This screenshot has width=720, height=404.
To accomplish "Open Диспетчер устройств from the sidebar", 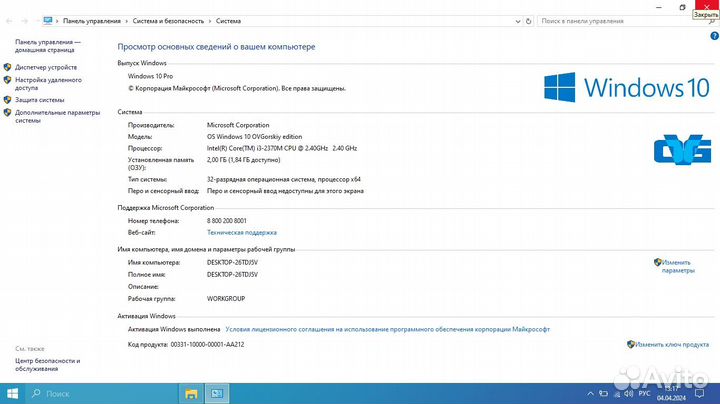I will pos(46,67).
